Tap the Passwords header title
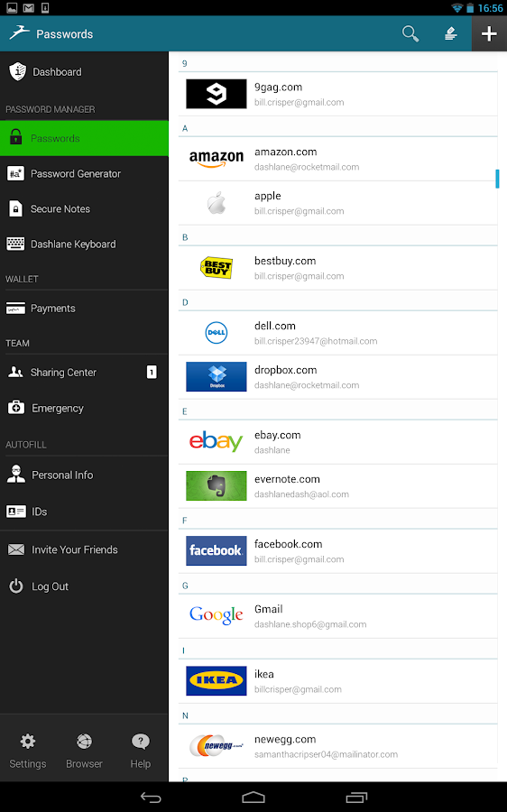This screenshot has width=507, height=812. click(64, 34)
